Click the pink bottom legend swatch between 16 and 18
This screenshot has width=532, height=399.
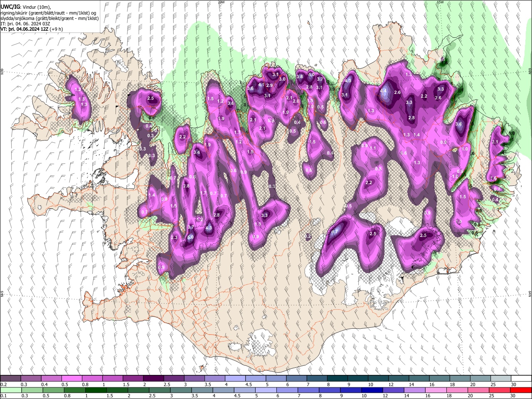(436, 390)
